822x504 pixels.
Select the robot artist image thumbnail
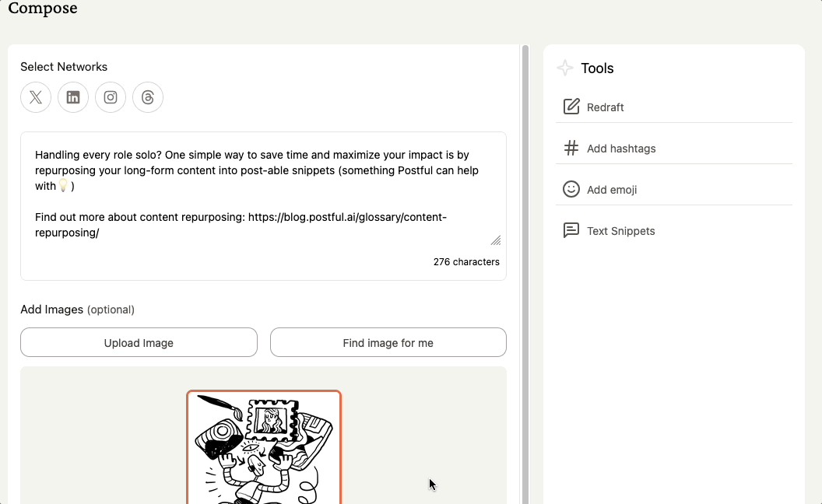(264, 447)
